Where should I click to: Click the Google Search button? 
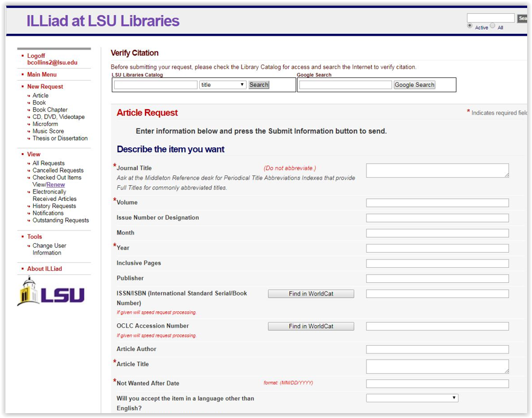414,85
